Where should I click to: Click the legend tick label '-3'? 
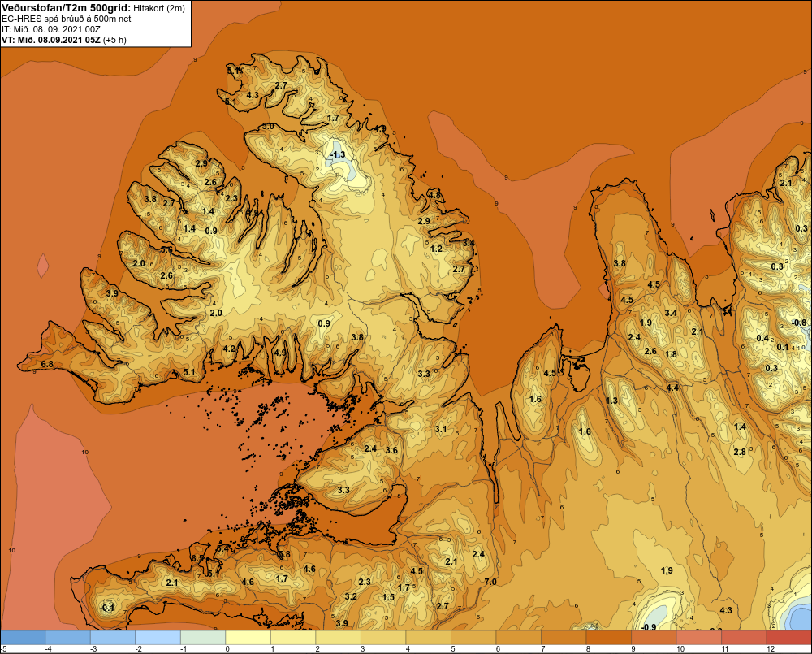(93, 649)
